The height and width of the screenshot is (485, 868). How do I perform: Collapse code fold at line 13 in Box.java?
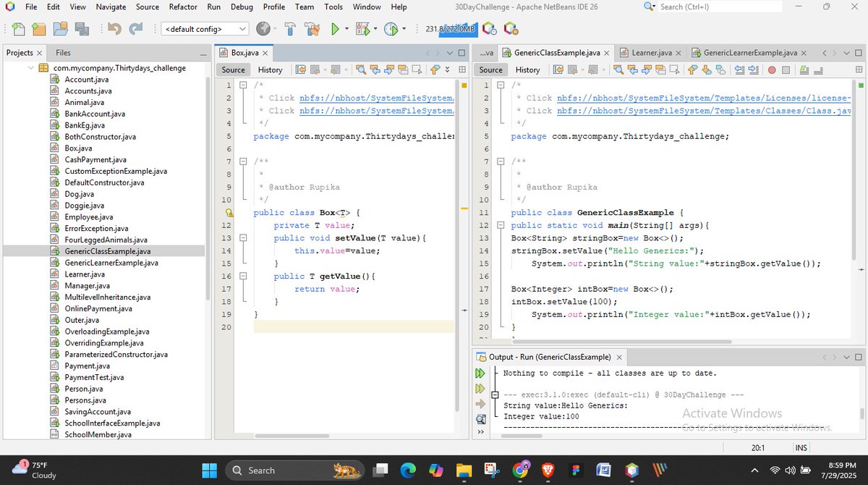tap(243, 238)
